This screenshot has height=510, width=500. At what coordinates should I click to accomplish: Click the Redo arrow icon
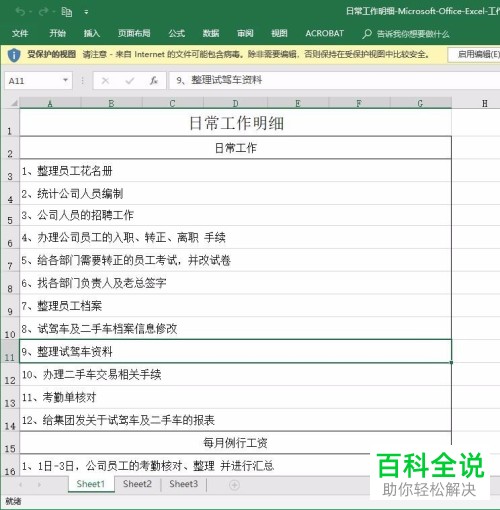tap(44, 12)
